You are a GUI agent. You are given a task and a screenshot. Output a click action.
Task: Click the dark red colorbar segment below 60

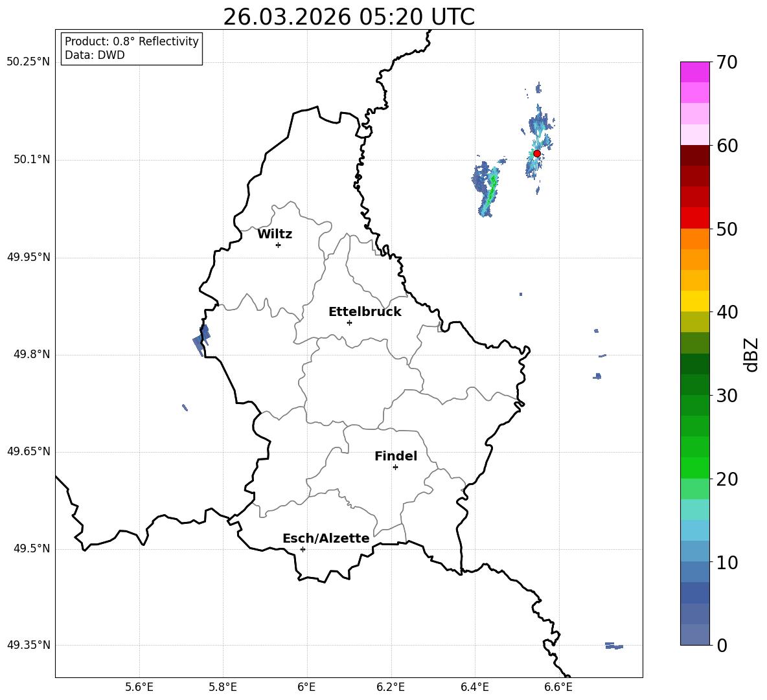[x=694, y=155]
